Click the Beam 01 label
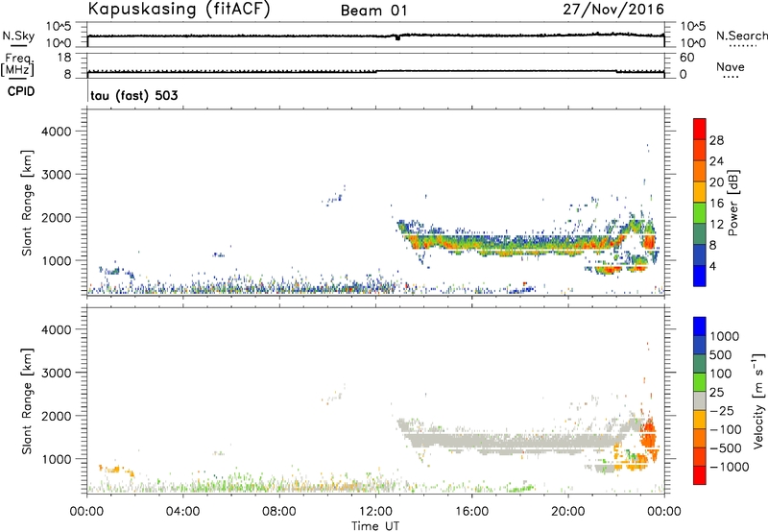 point(373,11)
